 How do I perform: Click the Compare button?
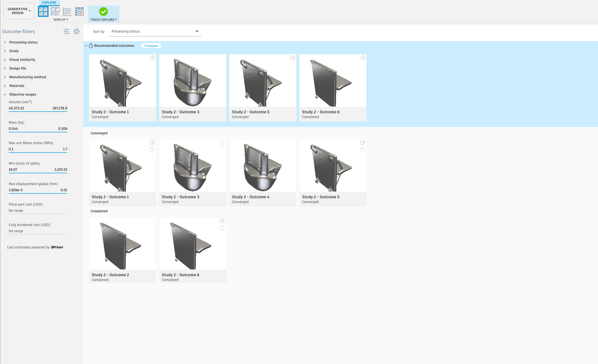click(x=151, y=46)
